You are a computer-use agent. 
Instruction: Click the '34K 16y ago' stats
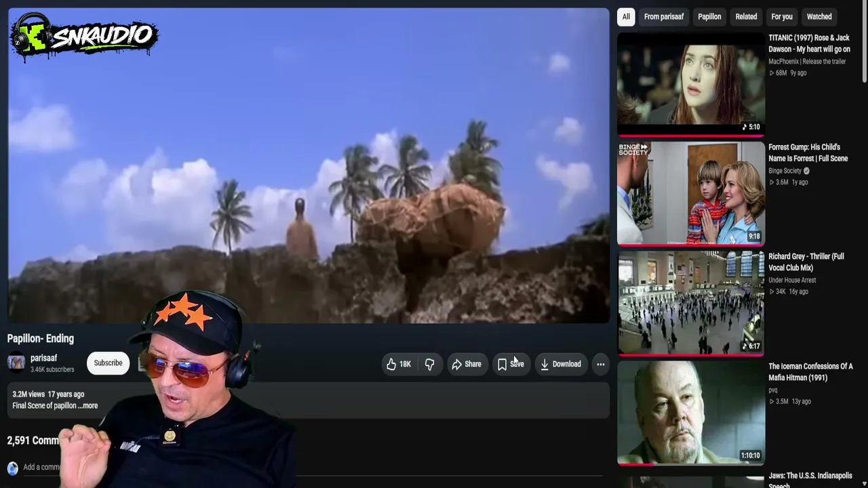[789, 291]
